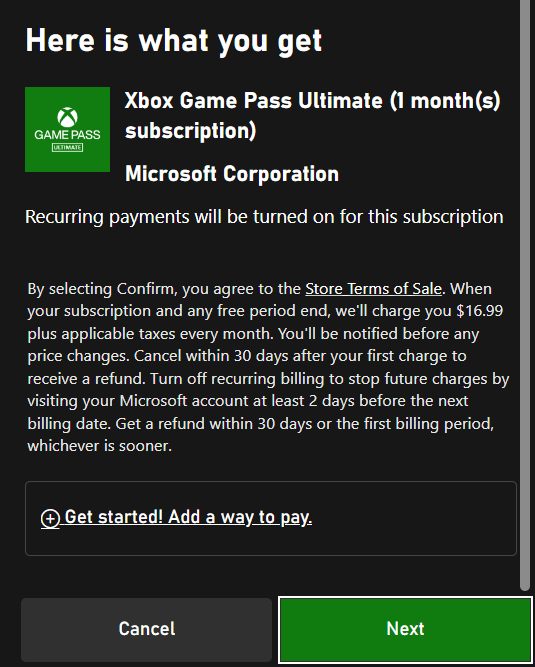535x667 pixels.
Task: Click the whichever is sooner text line
Action: 100,446
